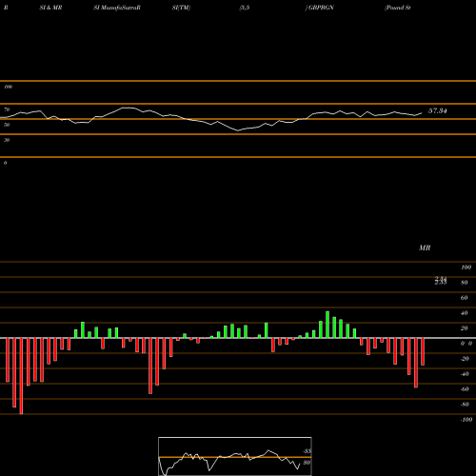The height and width of the screenshot is (476, 476).
Task: Click the tallest green MR histogram bar
Action: pos(327,325)
